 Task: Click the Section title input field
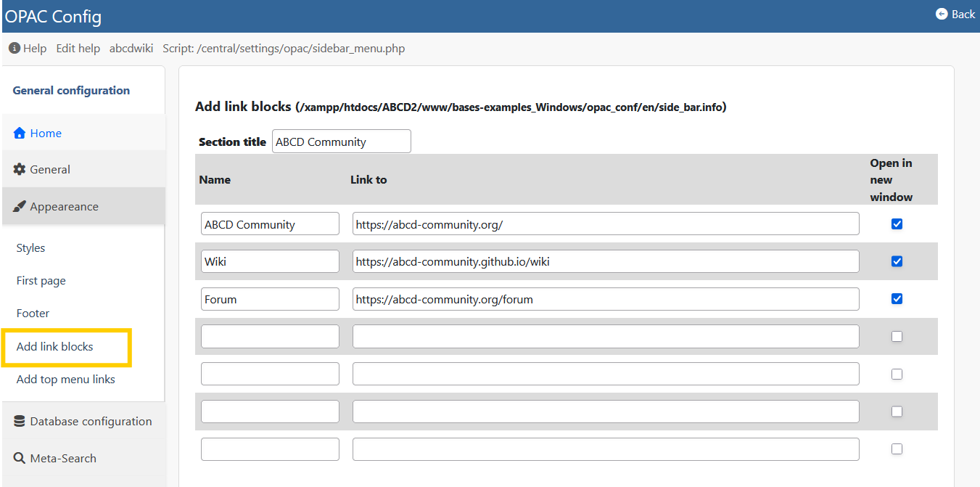(341, 141)
